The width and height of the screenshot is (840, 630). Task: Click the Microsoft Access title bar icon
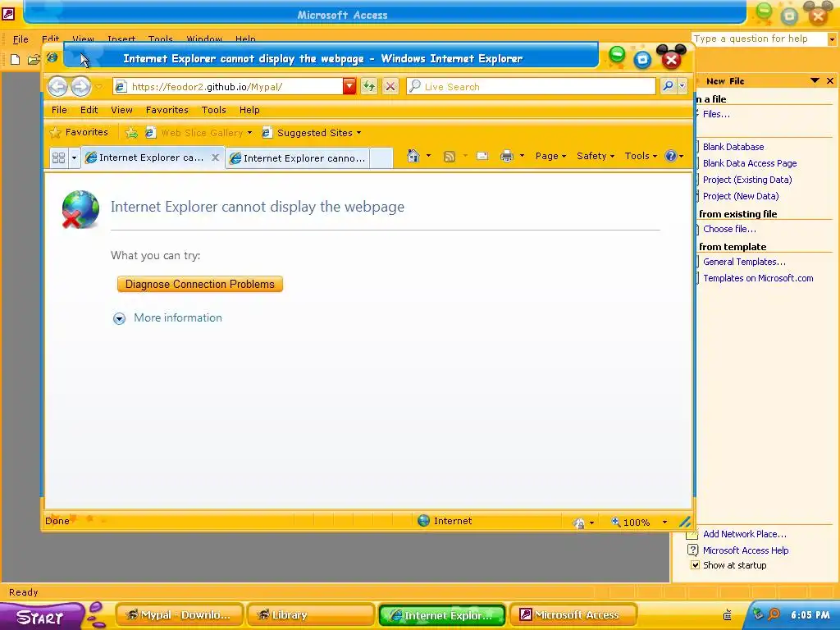click(x=8, y=14)
